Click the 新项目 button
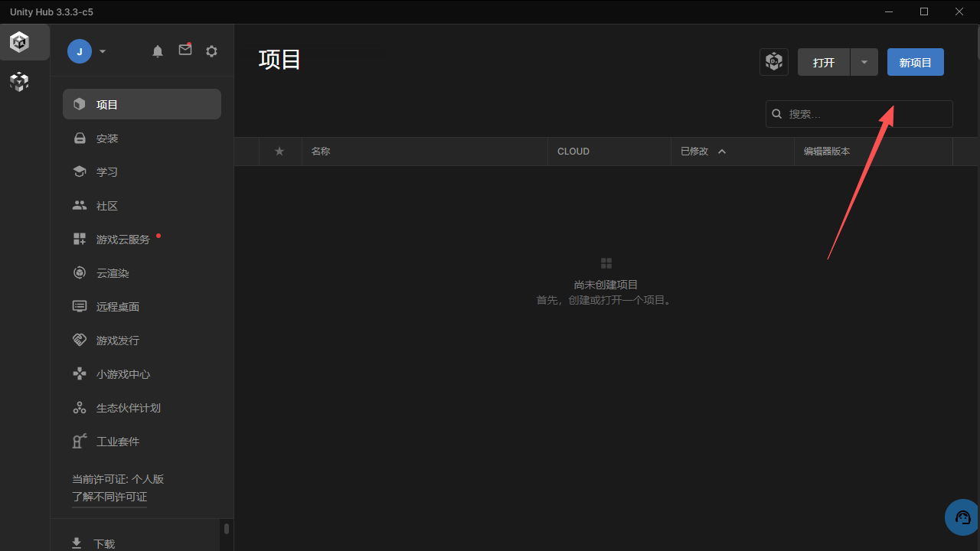980x551 pixels. coord(916,62)
